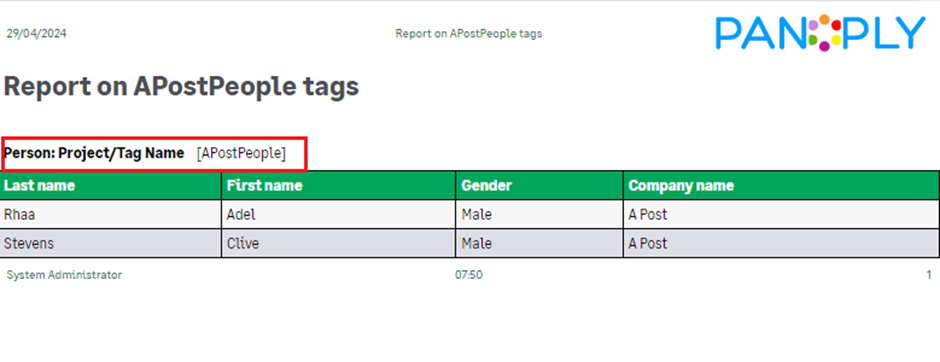
Task: Select the 'Rhaa' last name cell
Action: tap(111, 214)
